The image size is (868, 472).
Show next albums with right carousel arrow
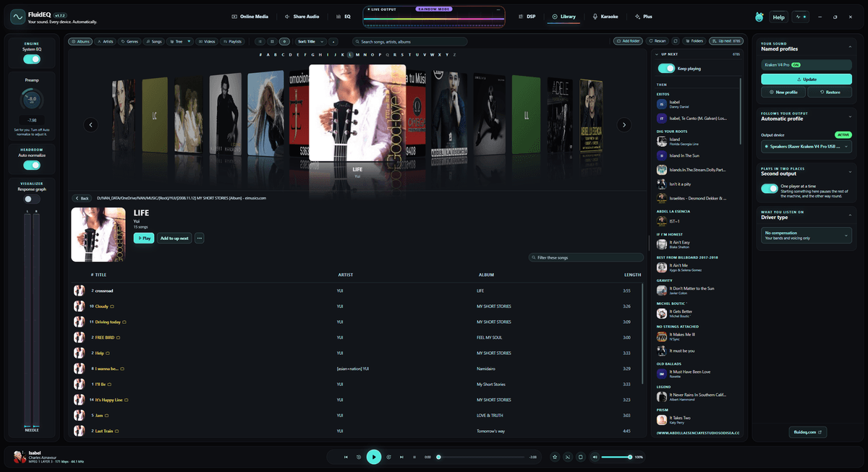(624, 124)
